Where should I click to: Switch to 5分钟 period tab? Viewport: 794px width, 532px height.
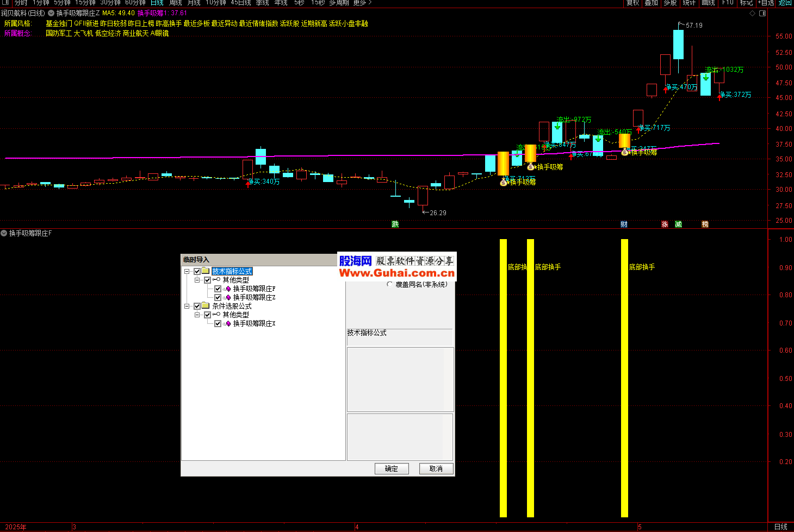[x=62, y=3]
